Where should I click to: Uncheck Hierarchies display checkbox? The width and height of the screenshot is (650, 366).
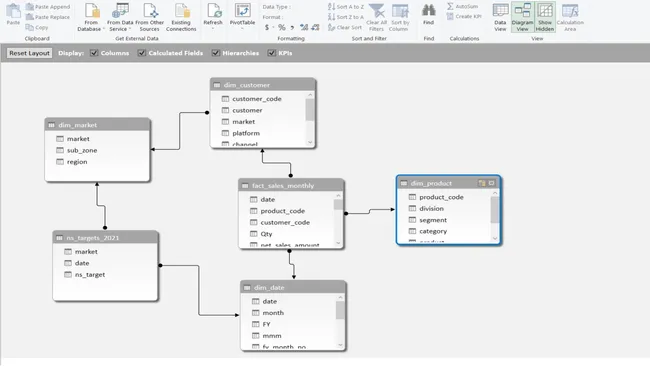[216, 53]
